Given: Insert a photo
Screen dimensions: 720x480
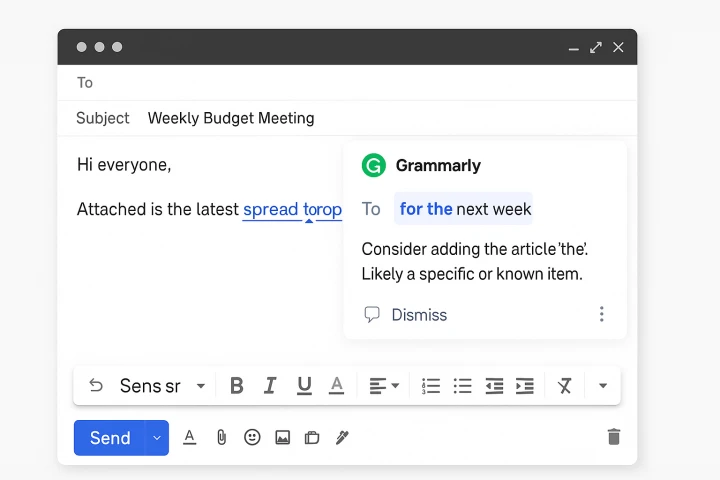Looking at the screenshot, I should pyautogui.click(x=282, y=437).
